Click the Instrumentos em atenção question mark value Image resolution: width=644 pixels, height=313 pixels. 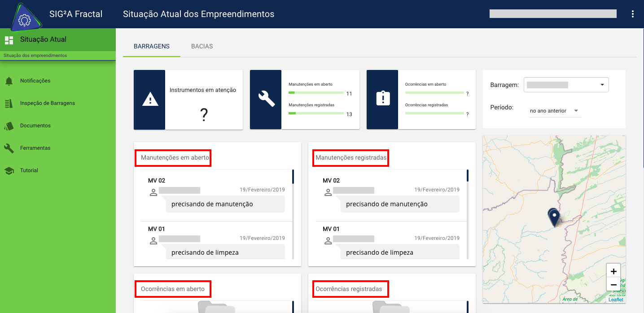tap(204, 115)
